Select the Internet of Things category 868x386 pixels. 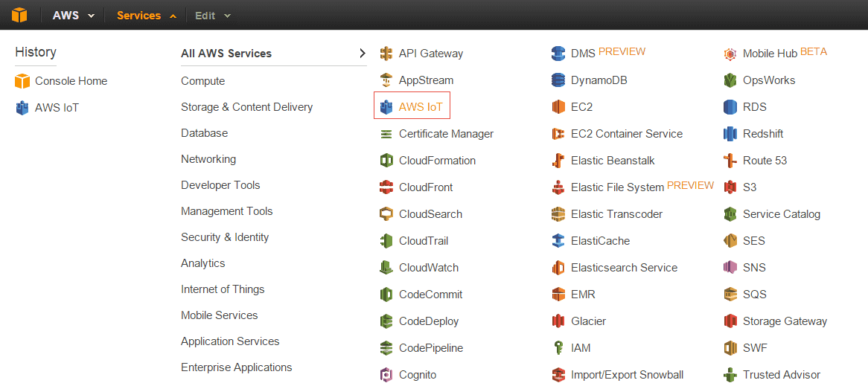[x=223, y=289]
